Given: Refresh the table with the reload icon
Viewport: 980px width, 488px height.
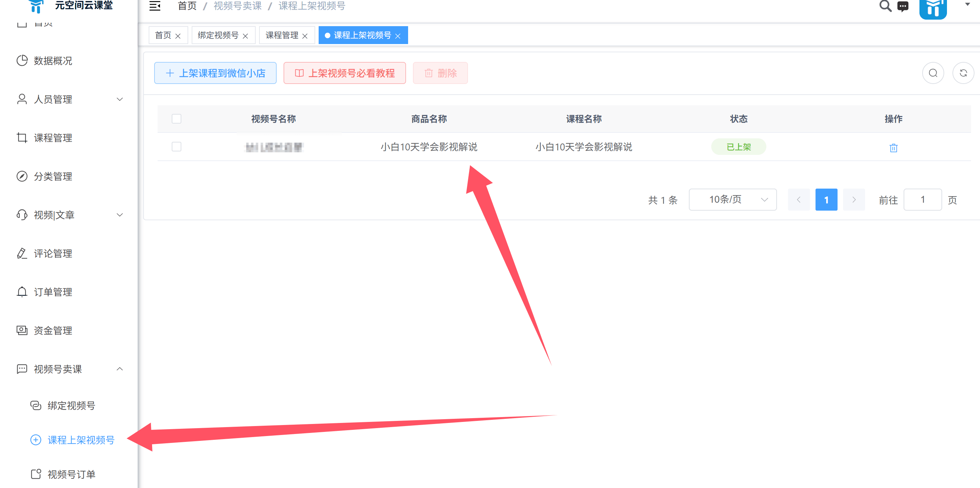Looking at the screenshot, I should [x=963, y=73].
